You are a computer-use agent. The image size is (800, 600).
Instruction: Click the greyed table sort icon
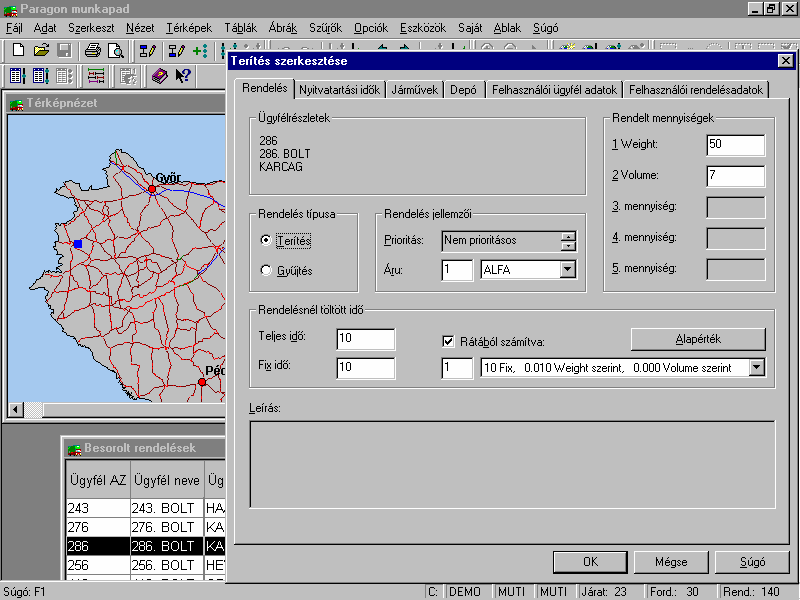coord(128,76)
